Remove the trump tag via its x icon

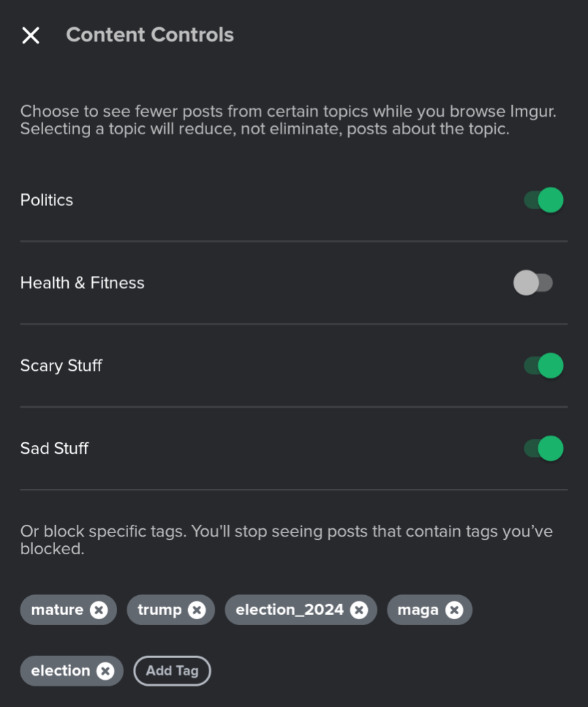pos(197,610)
